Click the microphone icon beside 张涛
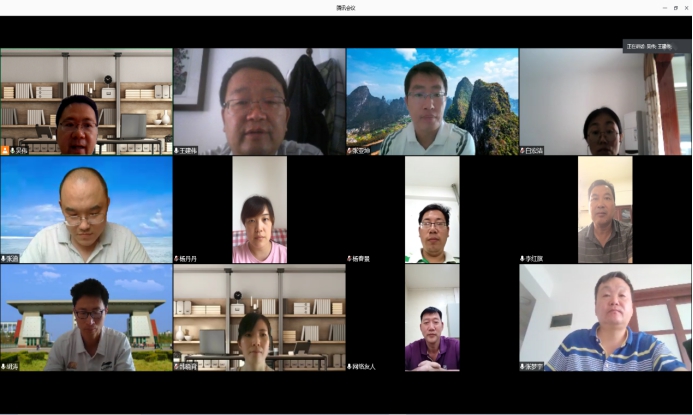This screenshot has height=415, width=693. [4, 258]
